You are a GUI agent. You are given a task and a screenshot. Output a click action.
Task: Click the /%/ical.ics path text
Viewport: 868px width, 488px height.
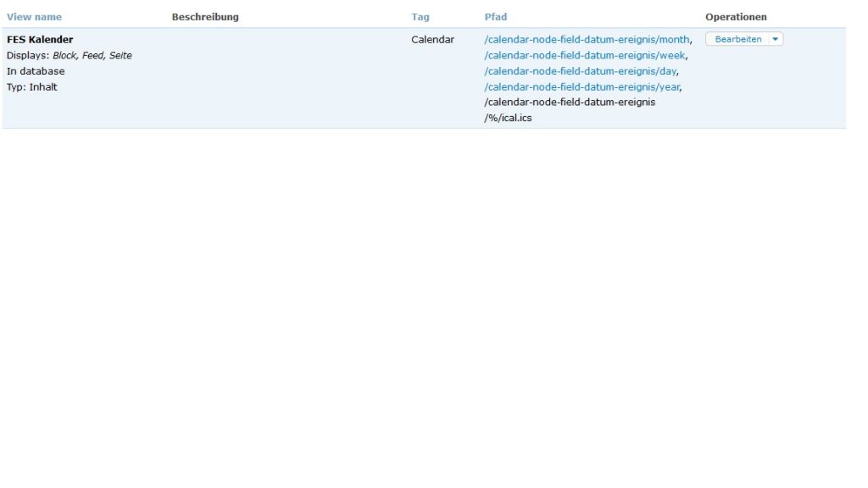click(508, 118)
